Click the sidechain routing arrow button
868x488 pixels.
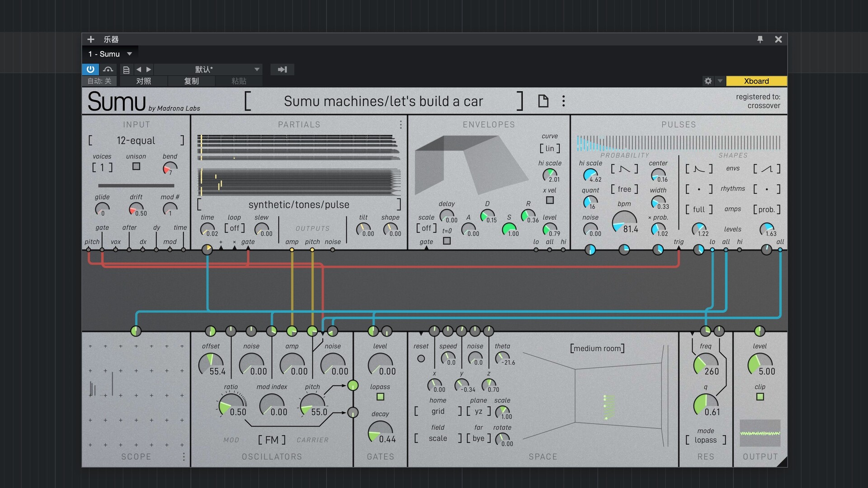pyautogui.click(x=282, y=69)
